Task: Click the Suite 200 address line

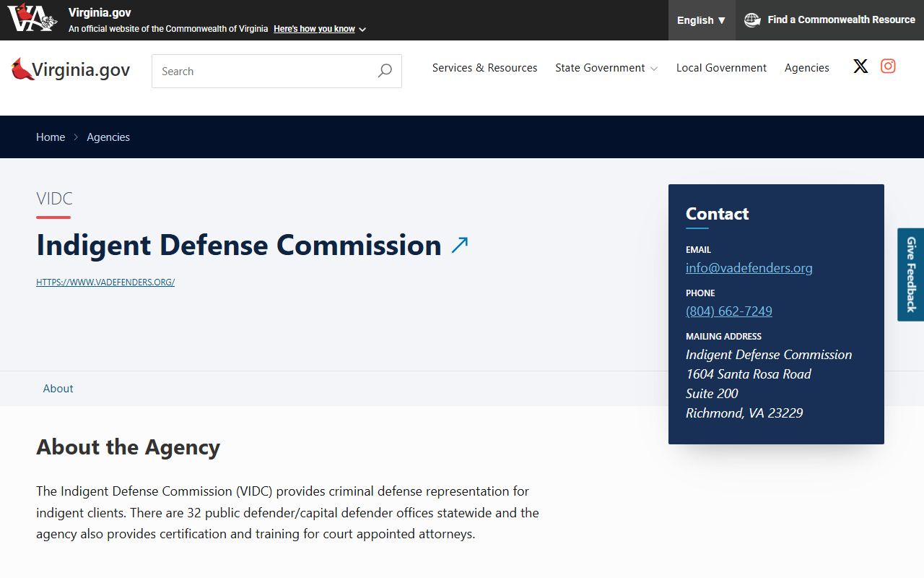Action: [x=712, y=394]
